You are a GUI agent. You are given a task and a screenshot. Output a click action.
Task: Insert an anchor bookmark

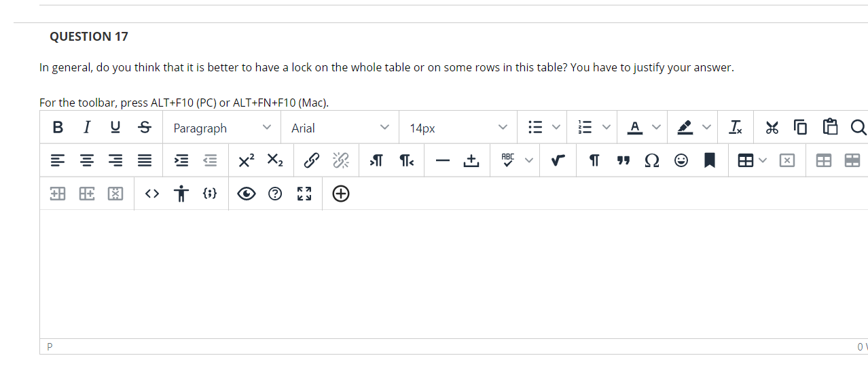point(709,161)
